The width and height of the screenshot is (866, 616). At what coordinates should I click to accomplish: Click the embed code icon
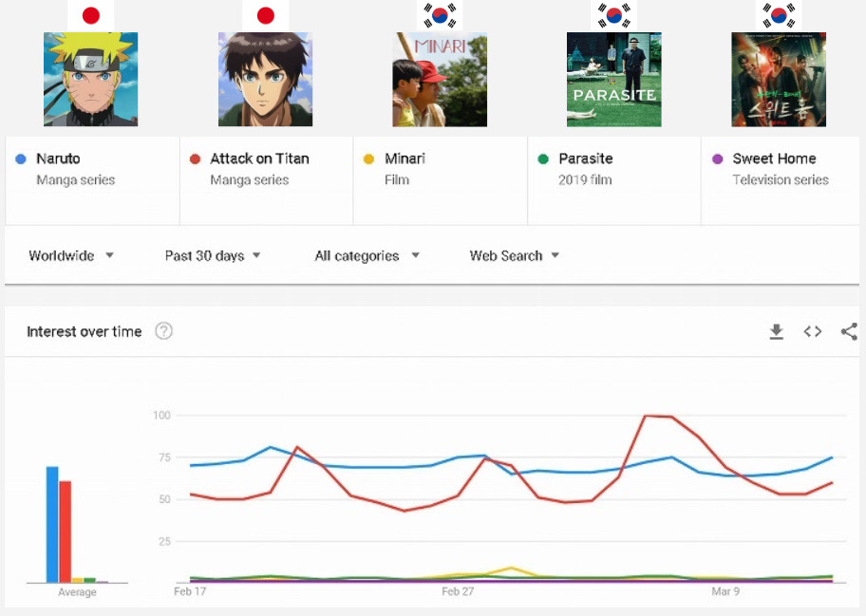[813, 331]
